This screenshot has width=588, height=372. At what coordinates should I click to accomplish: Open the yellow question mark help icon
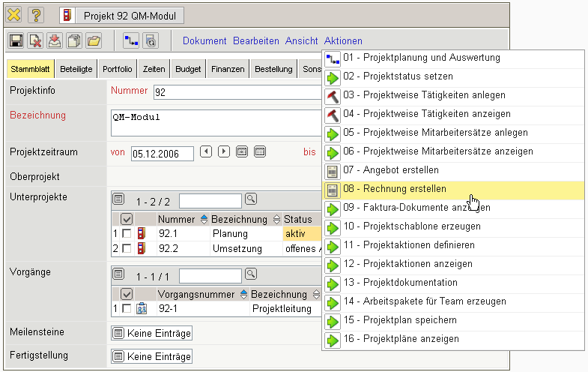tap(36, 15)
